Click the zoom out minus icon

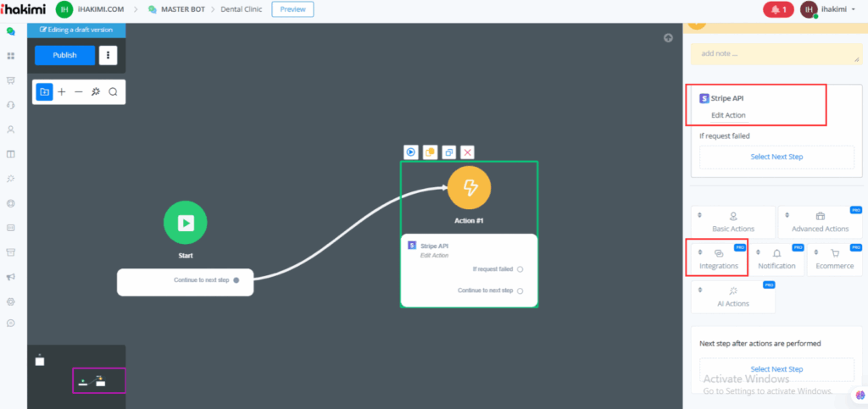tap(78, 91)
